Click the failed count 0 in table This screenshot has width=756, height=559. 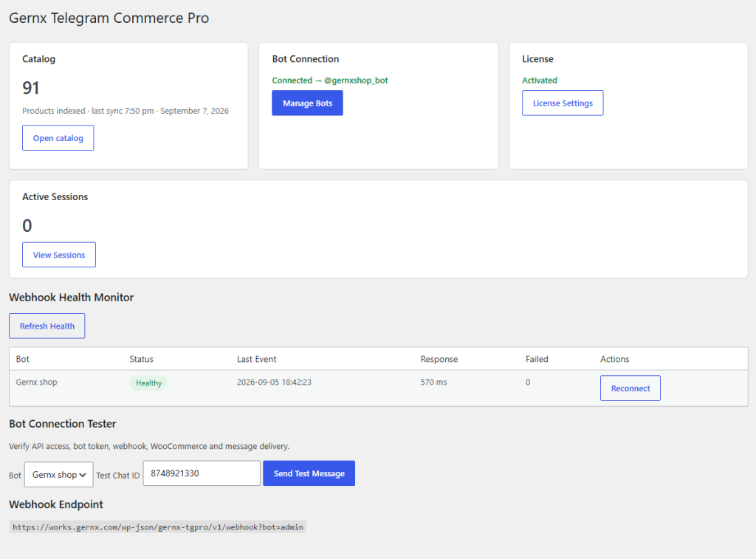[528, 382]
